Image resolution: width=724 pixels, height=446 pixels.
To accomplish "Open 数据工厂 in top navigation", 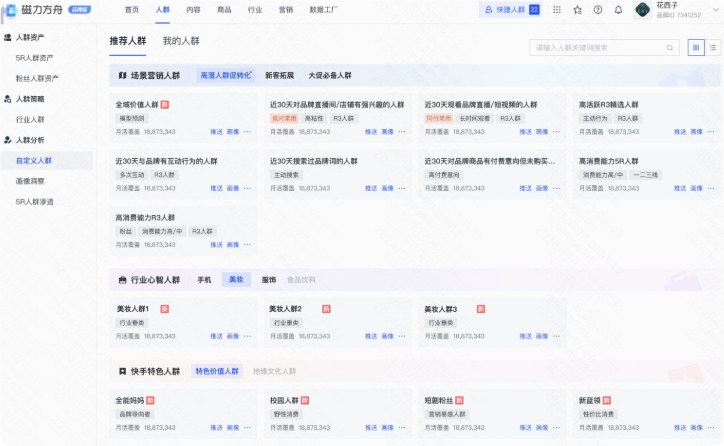I will [324, 10].
